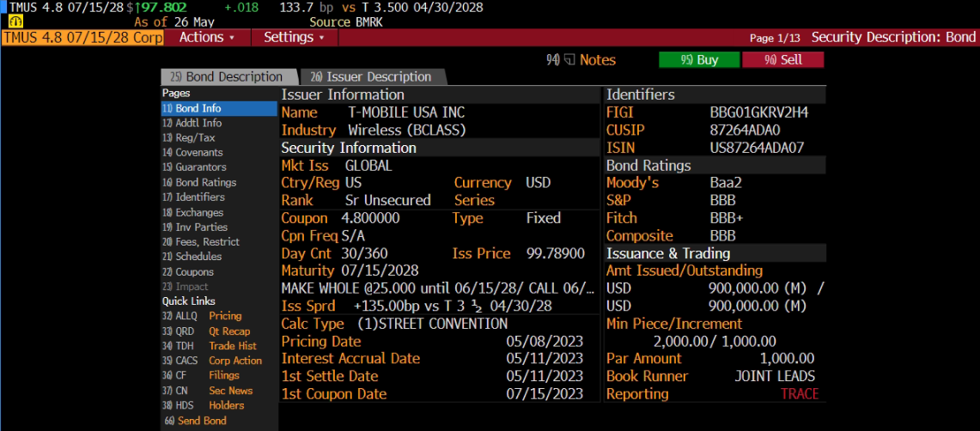Open Coupons page
Image resolution: width=980 pixels, height=431 pixels.
(188, 271)
